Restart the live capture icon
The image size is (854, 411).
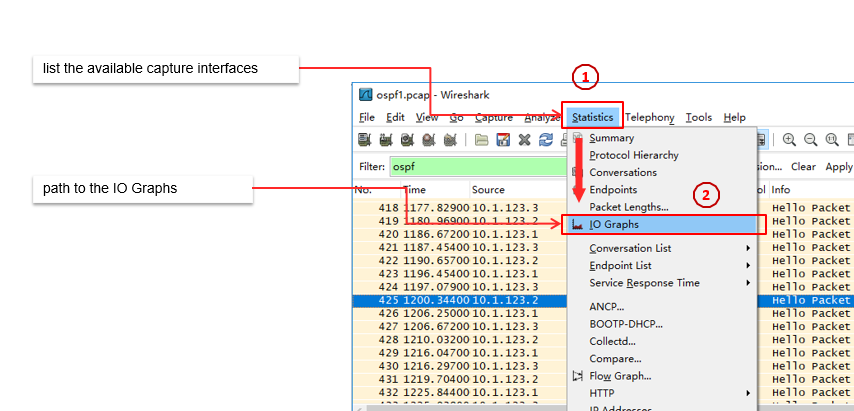pos(449,140)
